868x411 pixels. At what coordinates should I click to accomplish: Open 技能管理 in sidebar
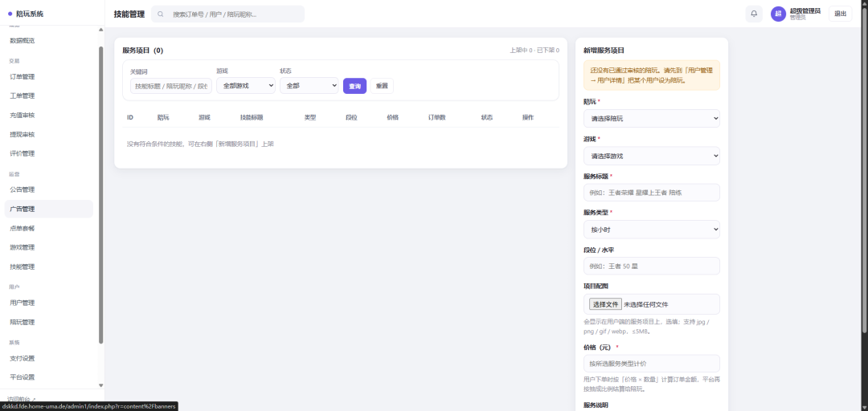pos(49,267)
